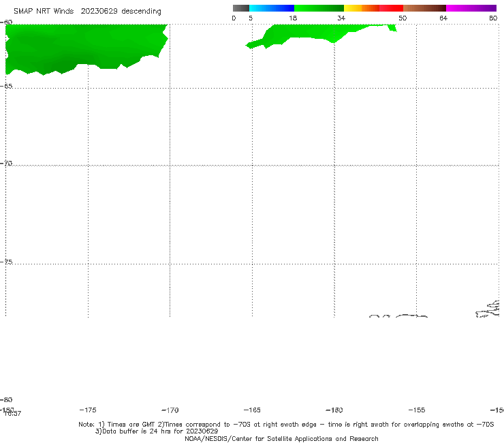Click the note line 'Times are GMT'
The width and height of the screenshot is (504, 443).
(127, 425)
